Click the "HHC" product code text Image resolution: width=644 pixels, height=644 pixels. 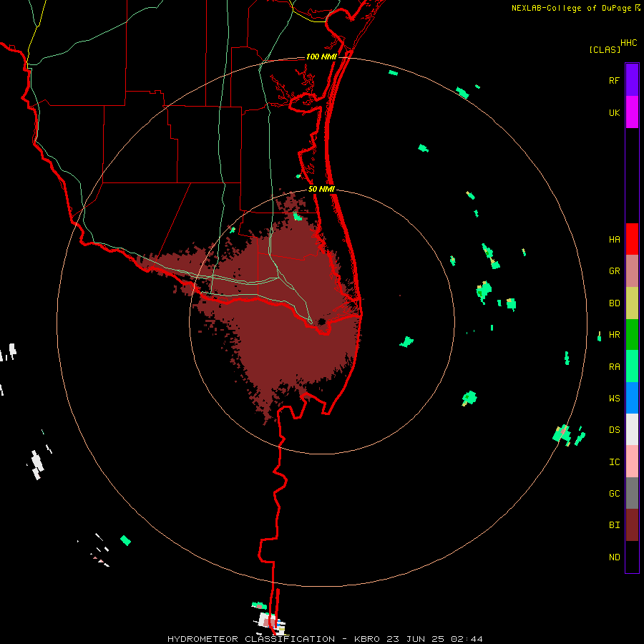click(x=628, y=43)
